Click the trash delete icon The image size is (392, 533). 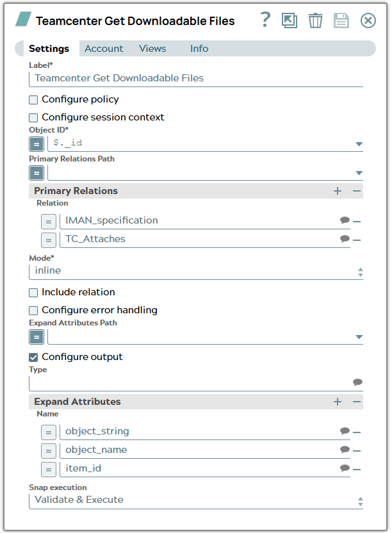coord(315,20)
